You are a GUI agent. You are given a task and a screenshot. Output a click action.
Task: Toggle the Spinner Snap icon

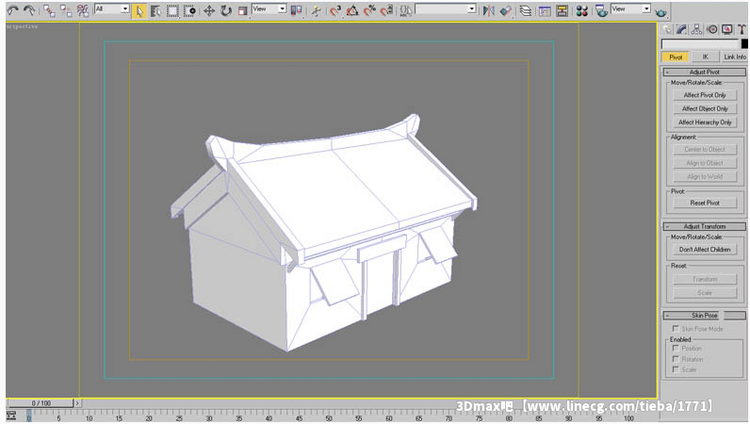pyautogui.click(x=386, y=10)
